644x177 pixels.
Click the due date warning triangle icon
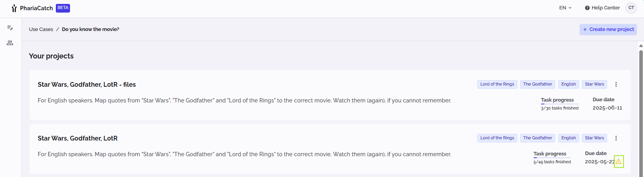(618, 161)
